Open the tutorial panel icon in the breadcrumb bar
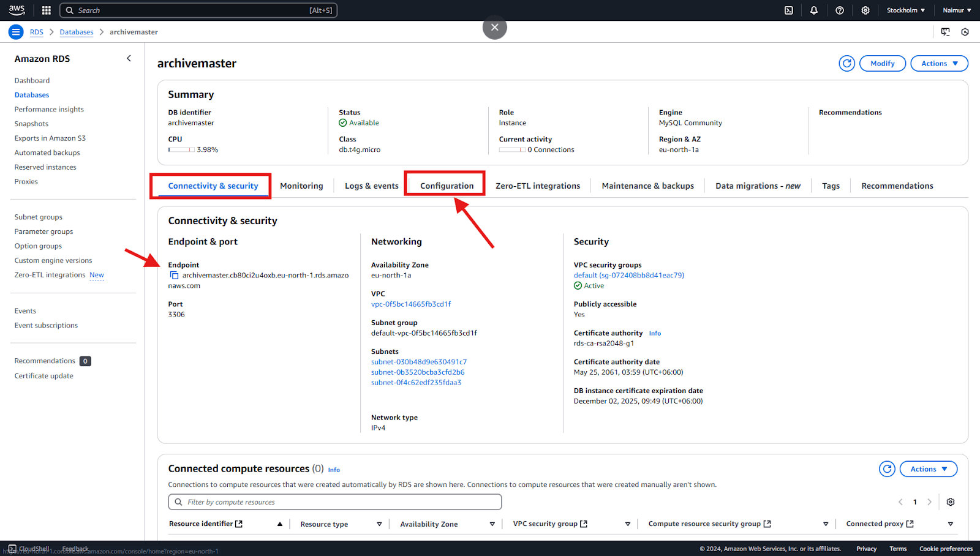This screenshot has width=980, height=556. (946, 32)
